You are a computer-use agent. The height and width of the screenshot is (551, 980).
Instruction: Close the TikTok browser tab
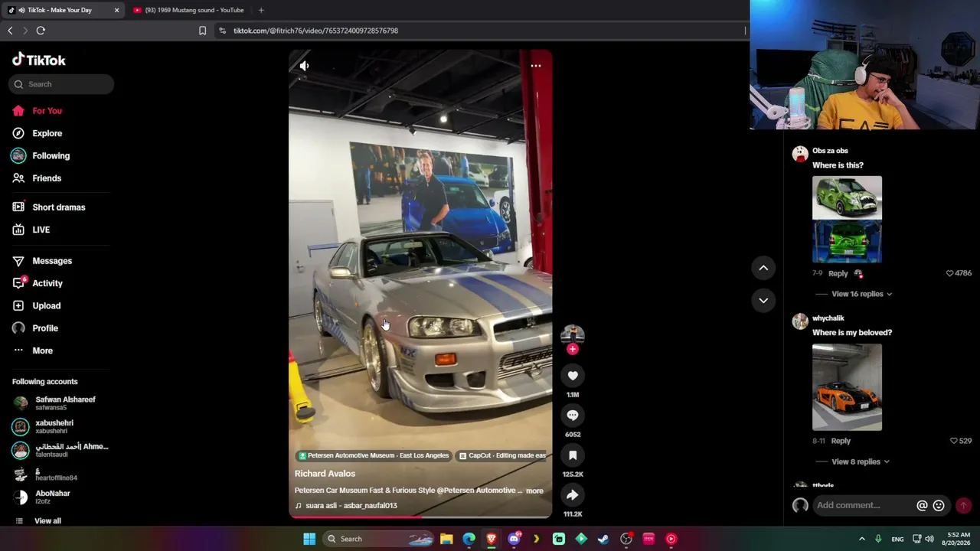116,10
